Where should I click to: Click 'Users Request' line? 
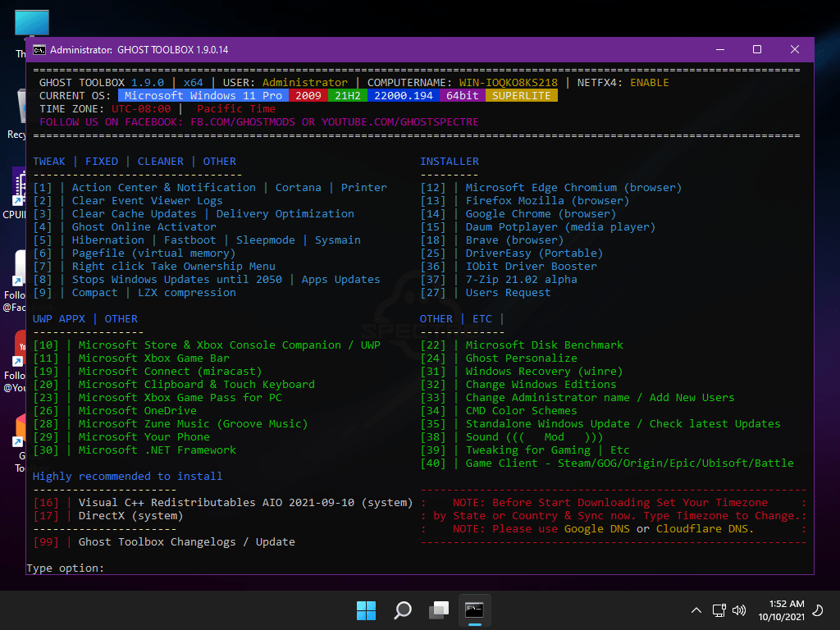pyautogui.click(x=509, y=293)
